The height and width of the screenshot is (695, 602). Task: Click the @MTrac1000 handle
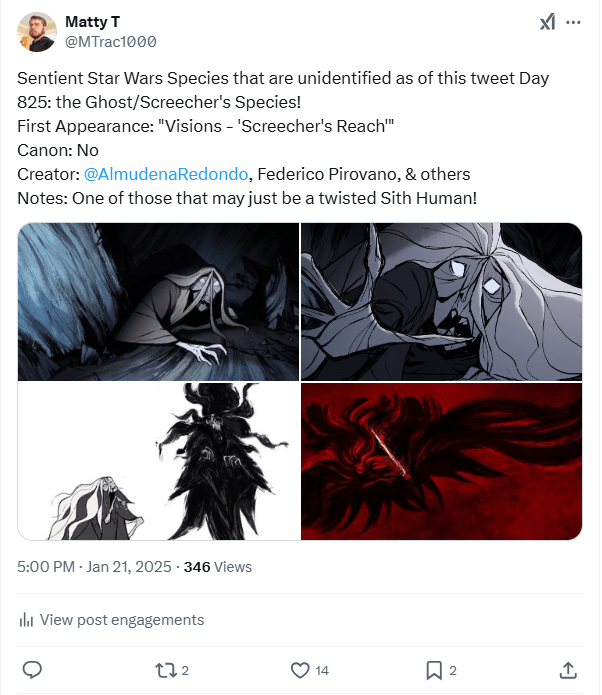pos(110,41)
